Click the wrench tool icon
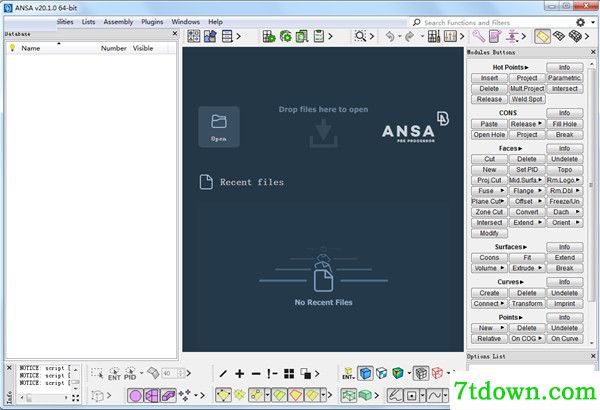Image resolution: width=600 pixels, height=410 pixels. [478, 36]
